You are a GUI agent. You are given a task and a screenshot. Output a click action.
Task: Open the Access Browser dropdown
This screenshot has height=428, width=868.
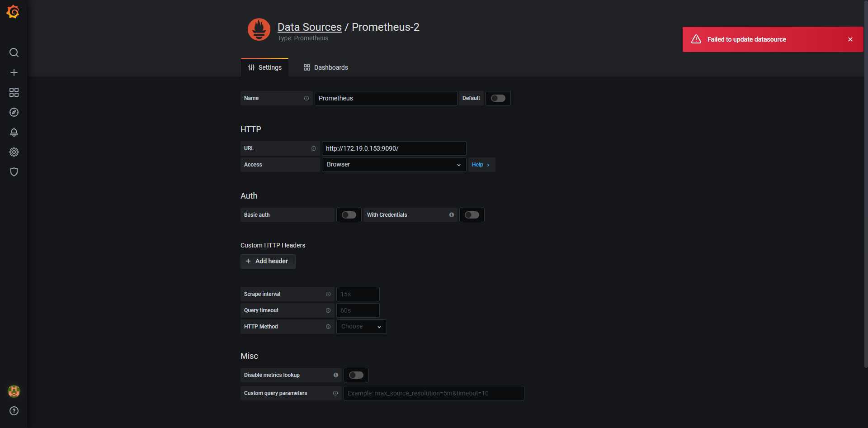tap(394, 165)
